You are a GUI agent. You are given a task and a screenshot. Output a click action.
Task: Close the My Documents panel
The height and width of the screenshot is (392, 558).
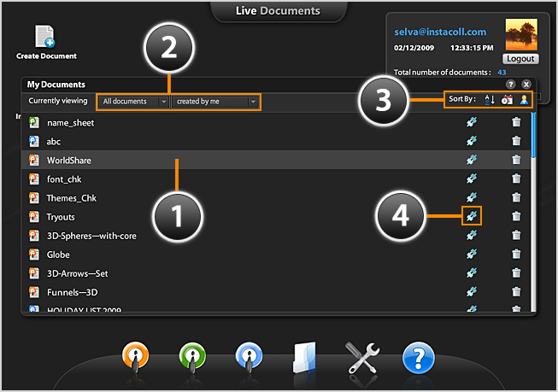point(526,85)
